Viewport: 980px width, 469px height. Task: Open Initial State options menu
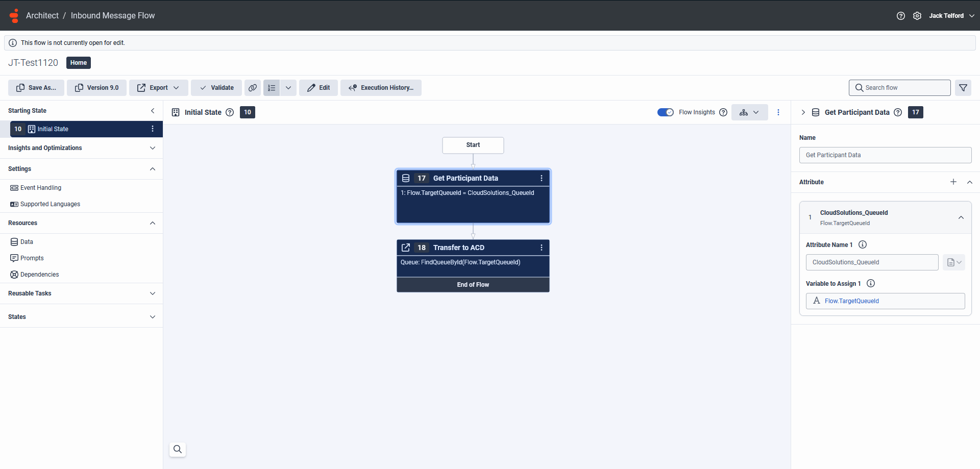tap(152, 129)
